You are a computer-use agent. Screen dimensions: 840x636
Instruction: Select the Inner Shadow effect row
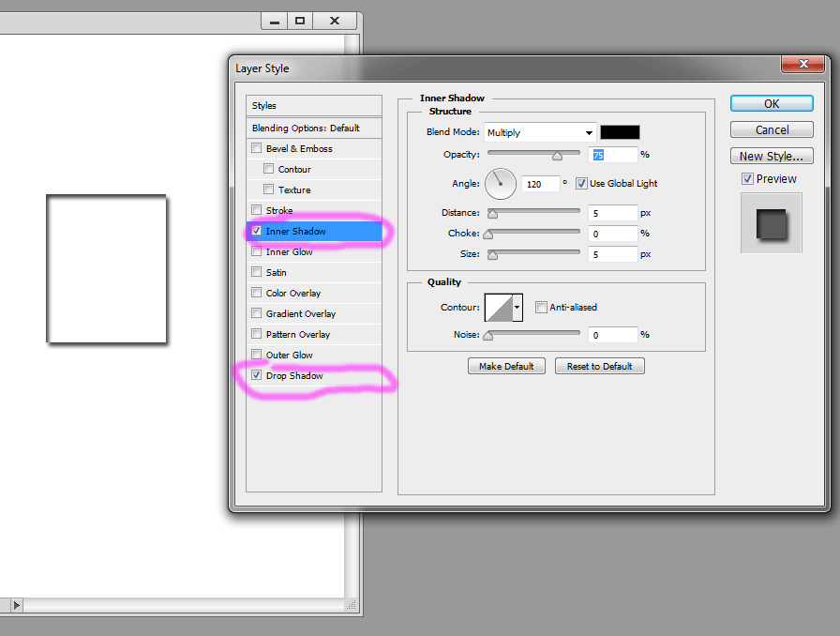314,231
